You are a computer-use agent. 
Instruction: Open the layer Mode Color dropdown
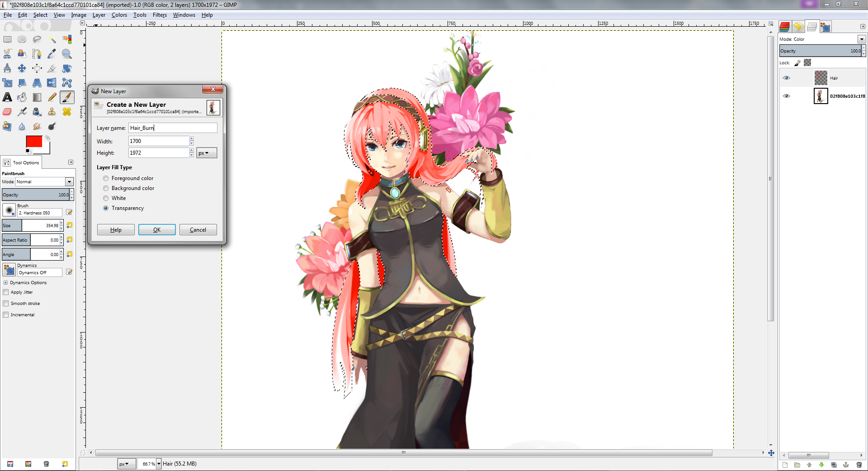862,39
